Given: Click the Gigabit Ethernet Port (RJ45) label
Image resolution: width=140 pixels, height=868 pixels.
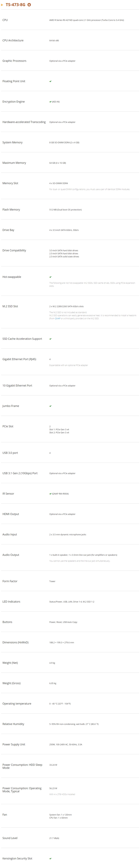Looking at the screenshot, I should 19,359.
